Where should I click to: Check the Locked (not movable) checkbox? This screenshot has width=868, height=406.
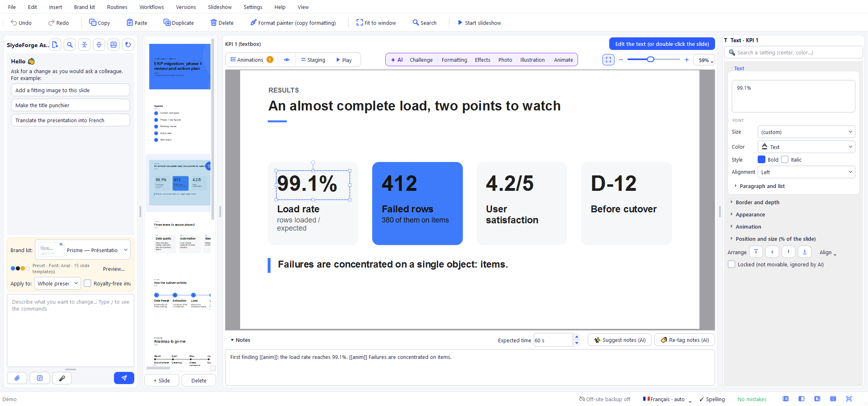(x=732, y=264)
